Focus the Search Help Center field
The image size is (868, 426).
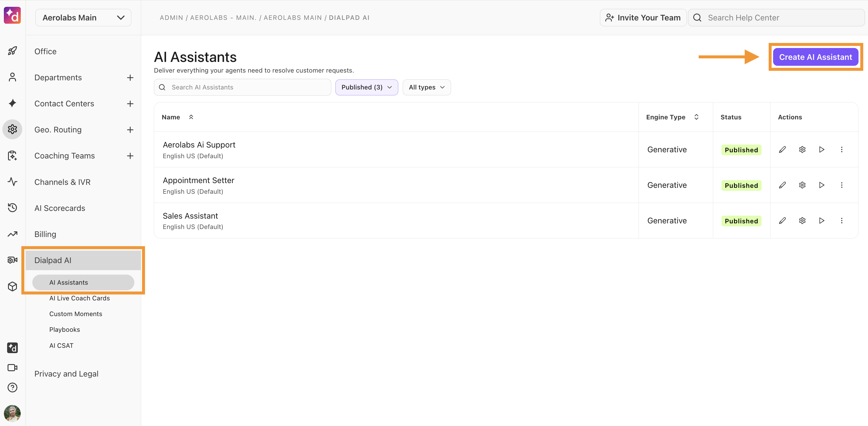tap(776, 17)
